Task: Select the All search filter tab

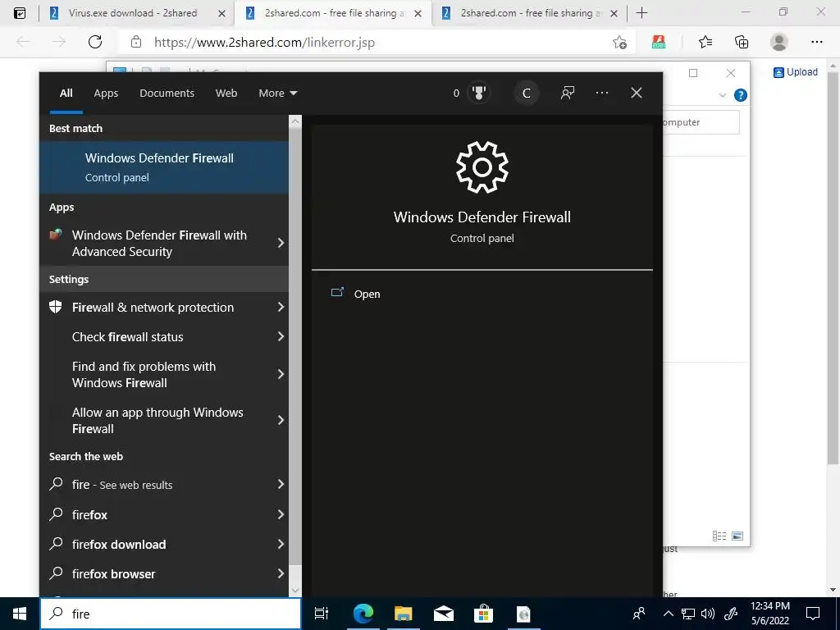Action: click(x=66, y=94)
